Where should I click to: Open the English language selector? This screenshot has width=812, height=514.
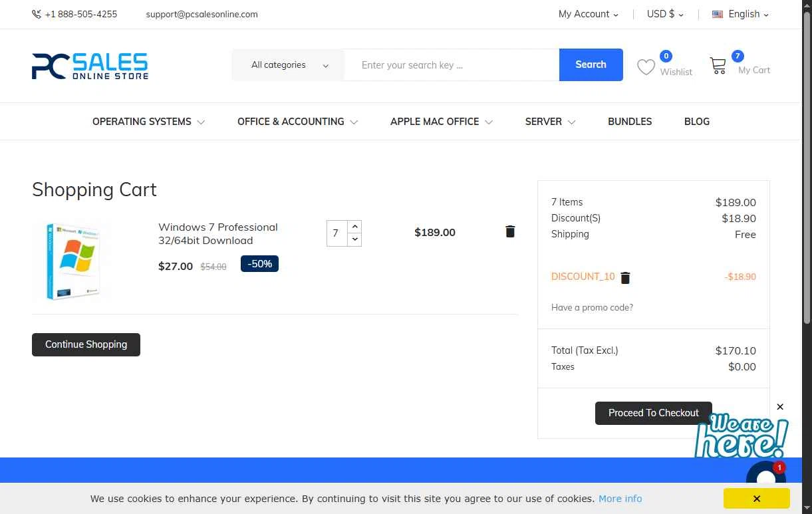(740, 14)
